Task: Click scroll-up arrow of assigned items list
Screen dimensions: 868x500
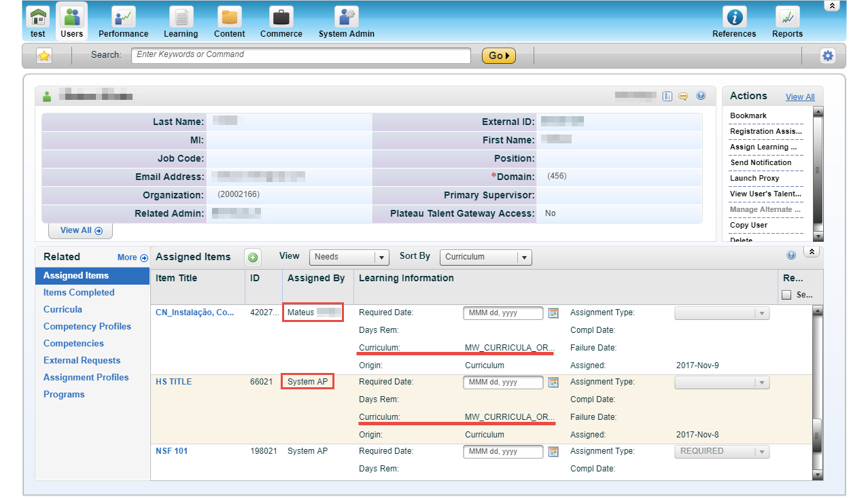Action: click(x=818, y=310)
